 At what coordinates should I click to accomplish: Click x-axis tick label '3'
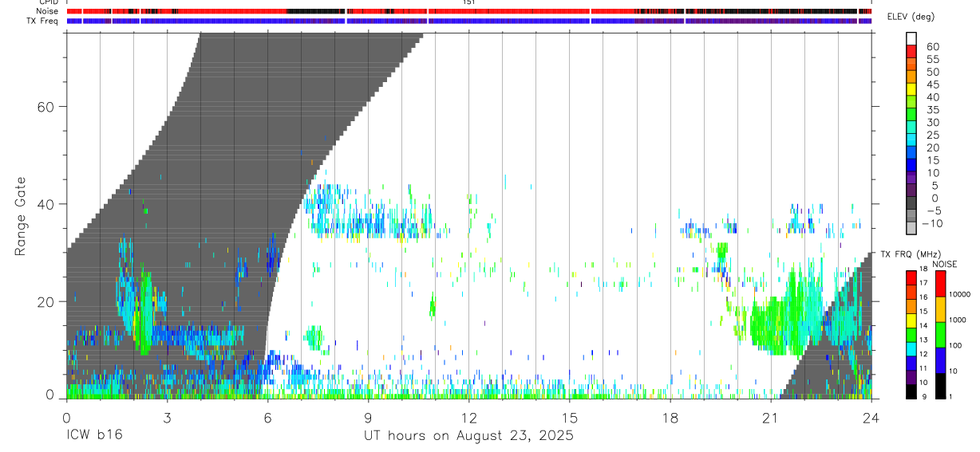pyautogui.click(x=167, y=418)
